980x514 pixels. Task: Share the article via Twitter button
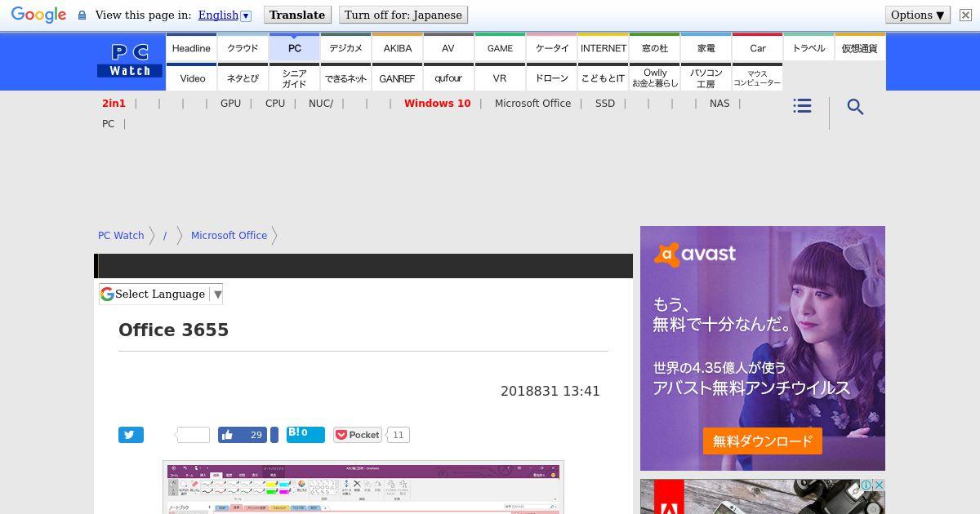(131, 435)
